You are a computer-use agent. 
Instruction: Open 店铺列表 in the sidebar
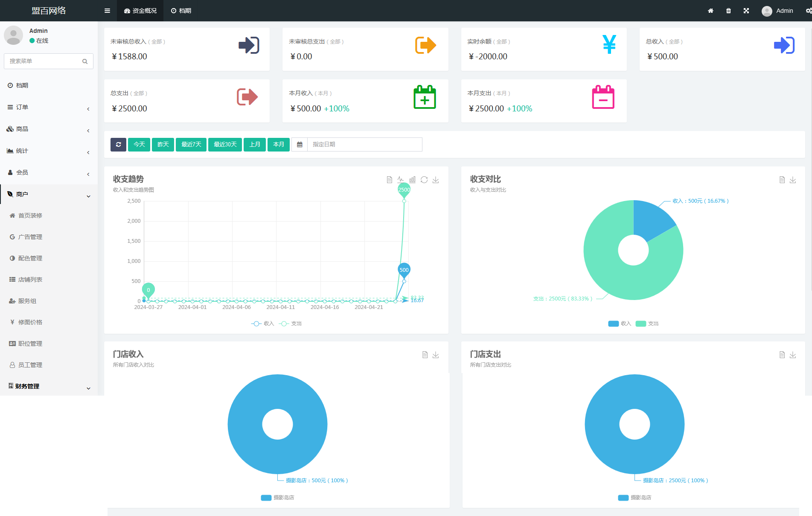point(30,280)
